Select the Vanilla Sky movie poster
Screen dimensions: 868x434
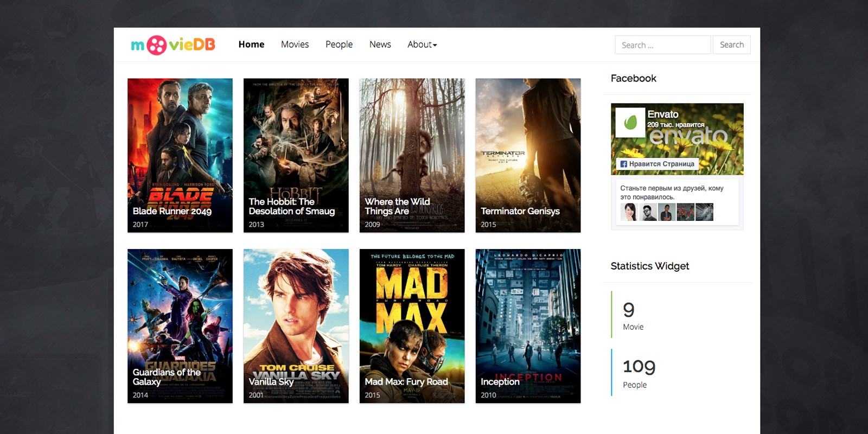[296, 325]
